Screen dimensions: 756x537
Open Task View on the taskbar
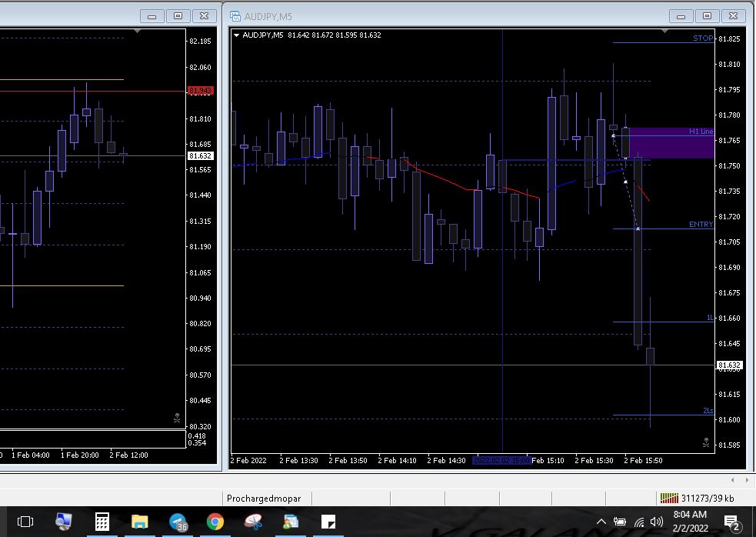click(25, 522)
